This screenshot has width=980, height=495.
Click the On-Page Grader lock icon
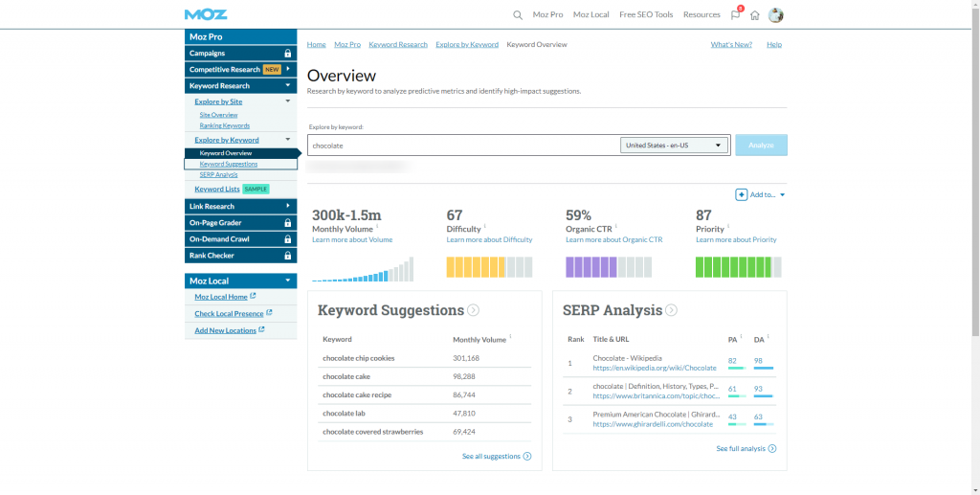click(x=287, y=222)
